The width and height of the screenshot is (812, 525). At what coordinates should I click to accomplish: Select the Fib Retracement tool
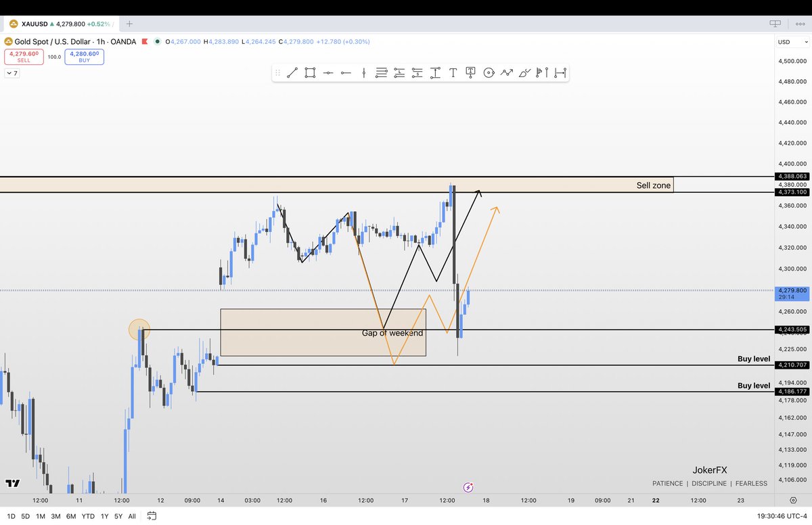tap(382, 72)
